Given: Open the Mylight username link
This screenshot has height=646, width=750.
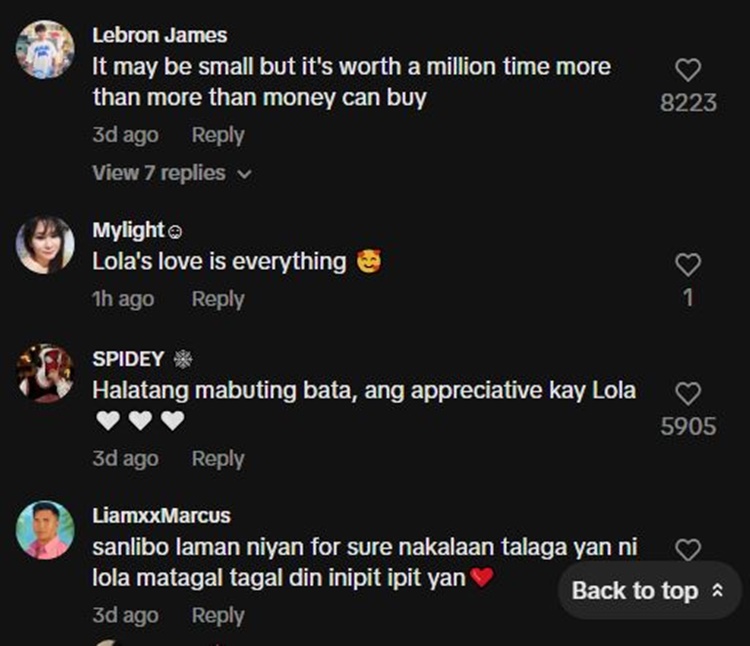Looking at the screenshot, I should coord(128,230).
